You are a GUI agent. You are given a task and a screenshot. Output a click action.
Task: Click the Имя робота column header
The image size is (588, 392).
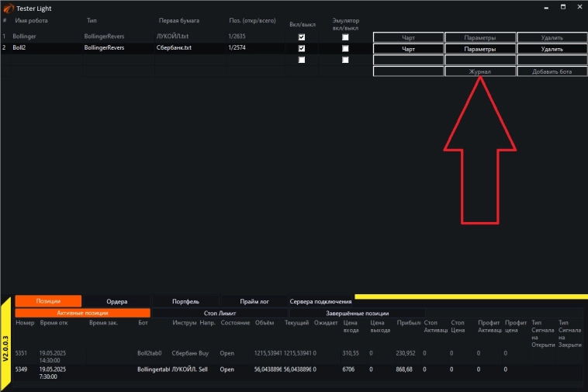(31, 21)
